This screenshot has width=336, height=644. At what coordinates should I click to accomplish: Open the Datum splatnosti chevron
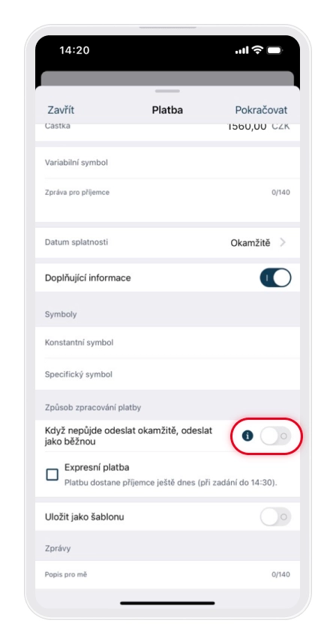283,243
